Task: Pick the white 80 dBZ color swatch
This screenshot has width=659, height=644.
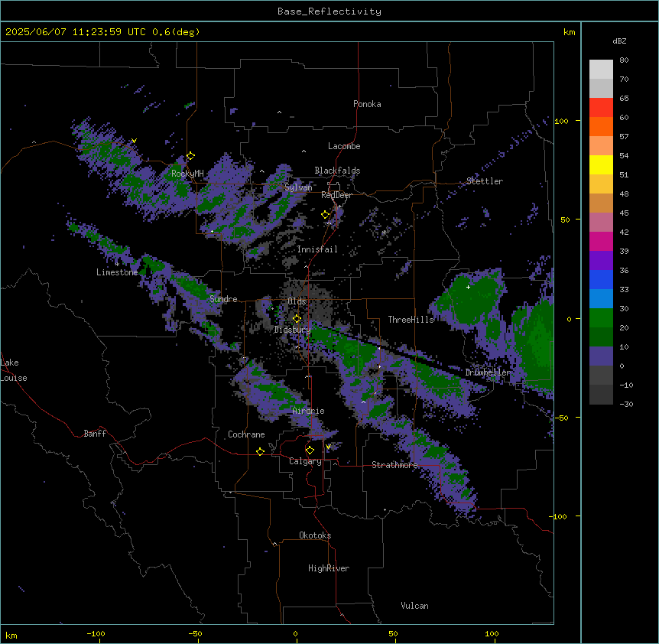Action: pyautogui.click(x=601, y=70)
